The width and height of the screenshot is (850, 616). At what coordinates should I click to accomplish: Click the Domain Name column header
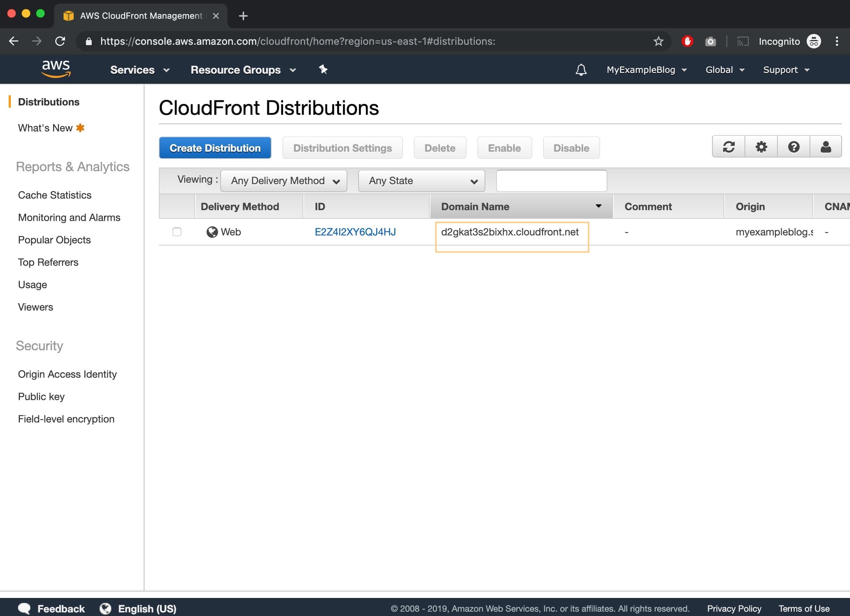(x=519, y=207)
